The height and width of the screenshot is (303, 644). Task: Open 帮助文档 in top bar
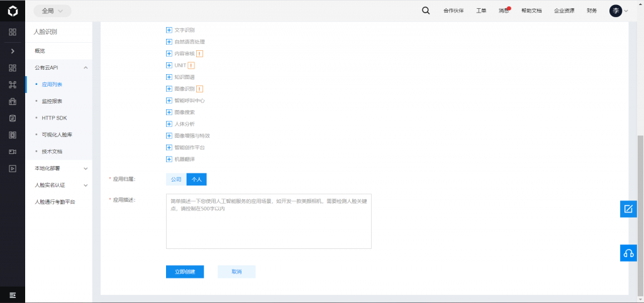[x=531, y=11]
